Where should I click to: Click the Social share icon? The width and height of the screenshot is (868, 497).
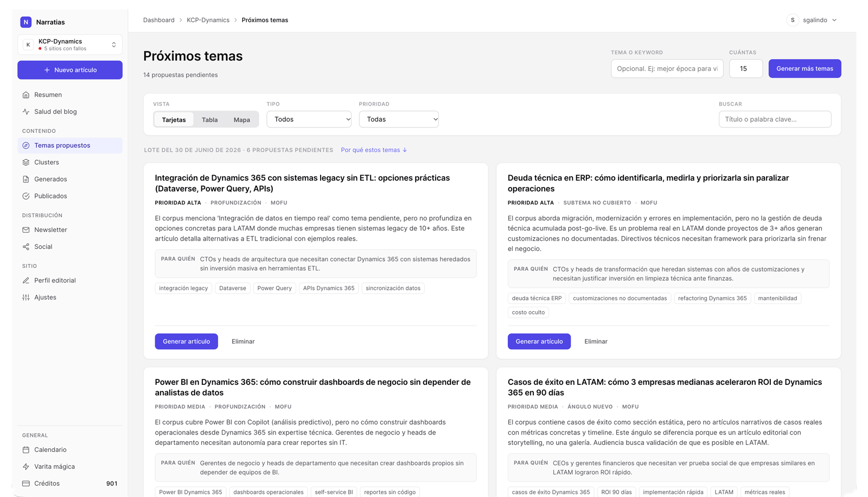point(26,247)
